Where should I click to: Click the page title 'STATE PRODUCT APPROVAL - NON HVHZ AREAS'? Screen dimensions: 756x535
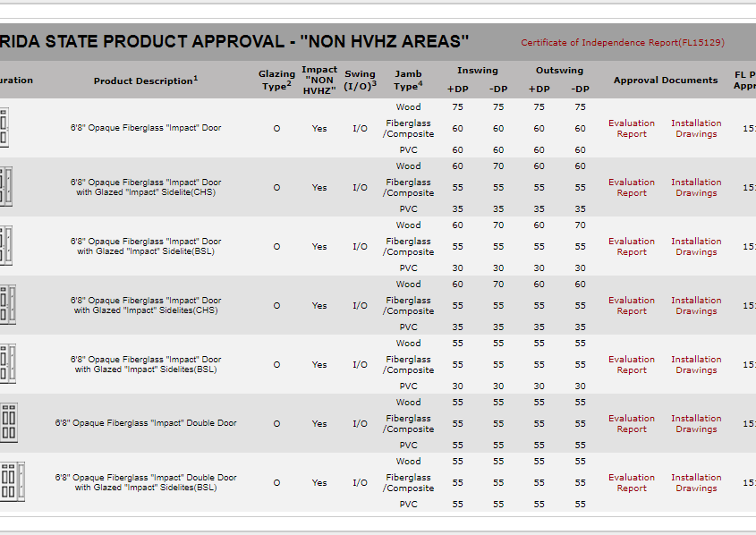[x=234, y=41]
